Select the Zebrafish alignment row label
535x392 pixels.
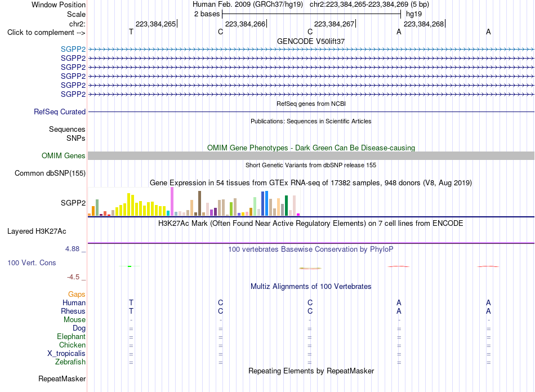click(70, 362)
